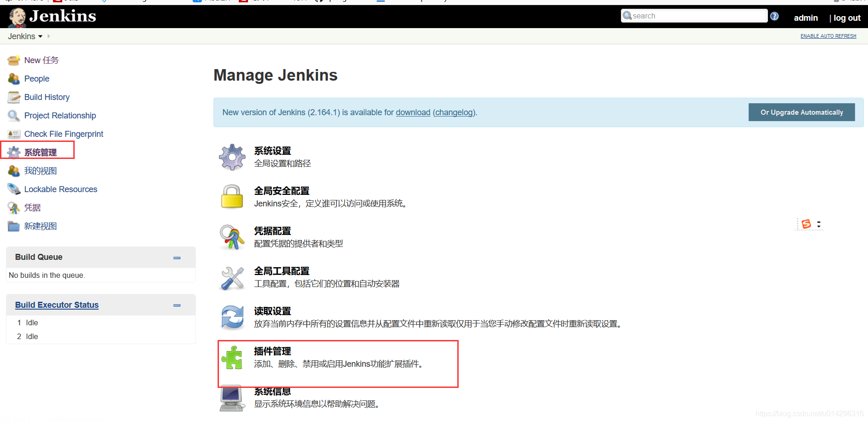Open 全局安全配置 title link

[282, 191]
